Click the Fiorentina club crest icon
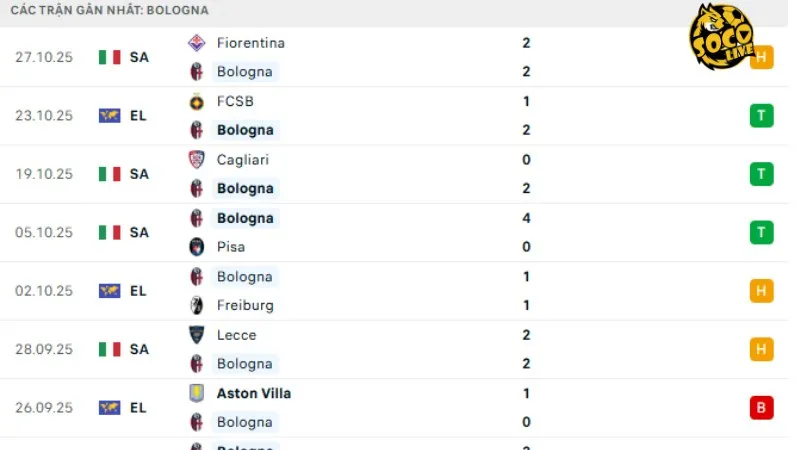800x450 pixels. pos(196,43)
